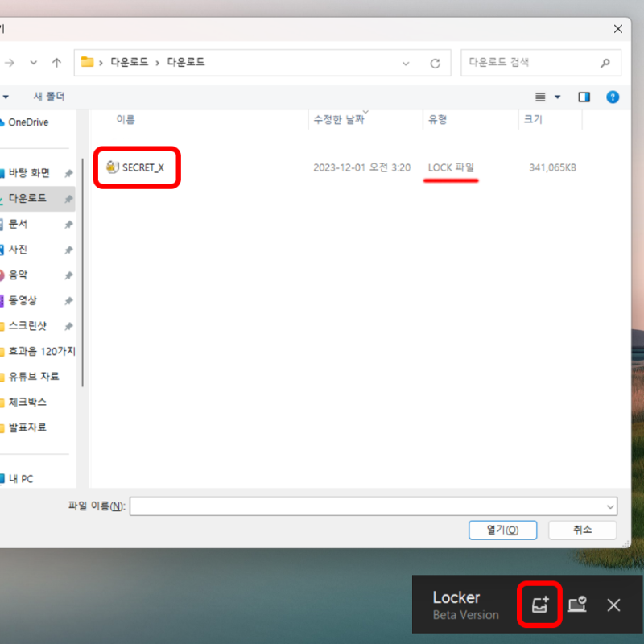Toggle the pin next to 사진 folder
The image size is (644, 644).
click(68, 250)
